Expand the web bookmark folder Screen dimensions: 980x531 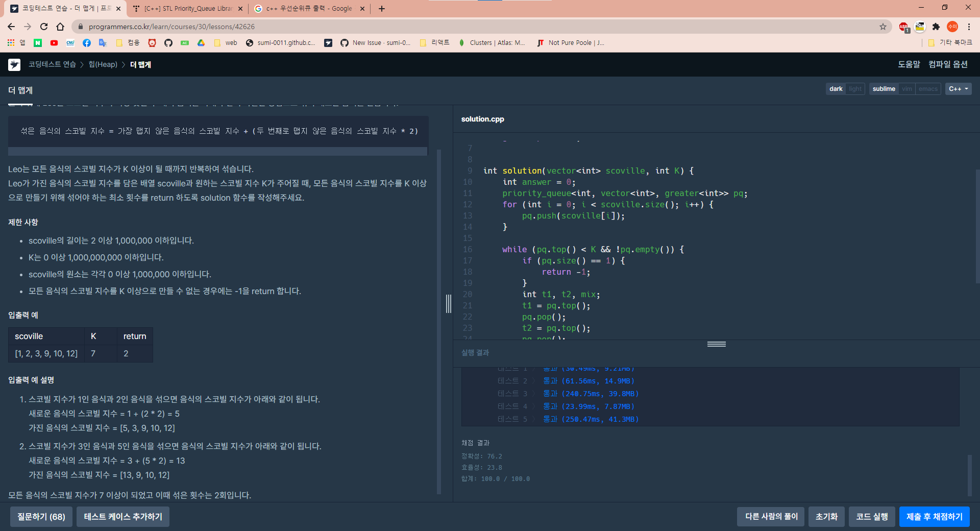click(x=226, y=43)
